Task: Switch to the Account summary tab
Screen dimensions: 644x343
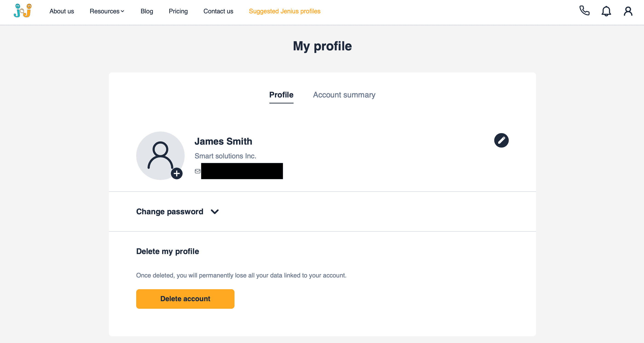Action: [x=344, y=95]
